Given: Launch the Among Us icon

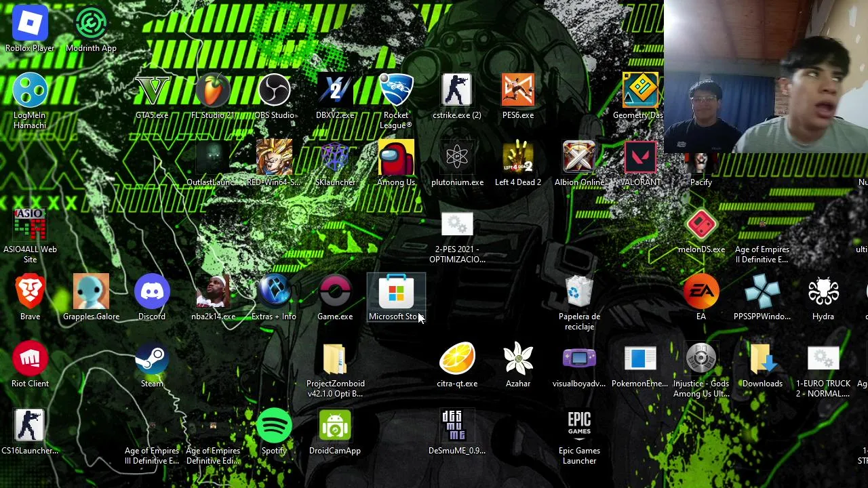Looking at the screenshot, I should coord(396,157).
